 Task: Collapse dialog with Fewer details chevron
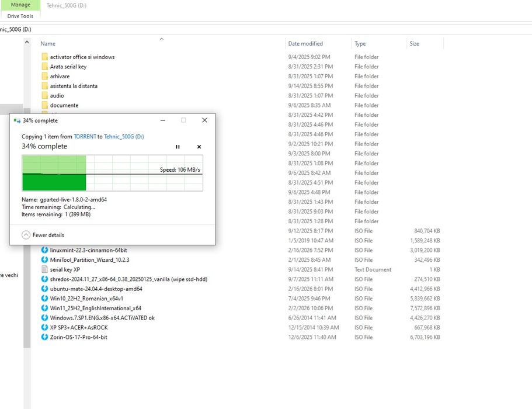[26, 235]
